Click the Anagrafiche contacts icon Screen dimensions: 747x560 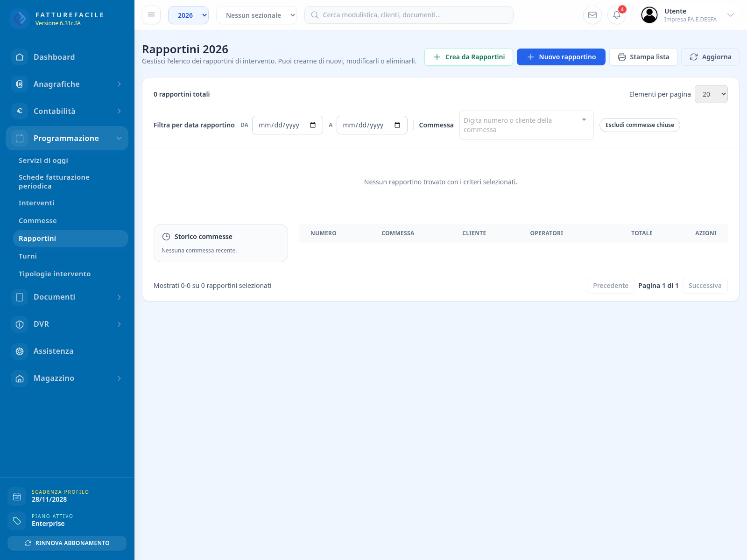(20, 84)
